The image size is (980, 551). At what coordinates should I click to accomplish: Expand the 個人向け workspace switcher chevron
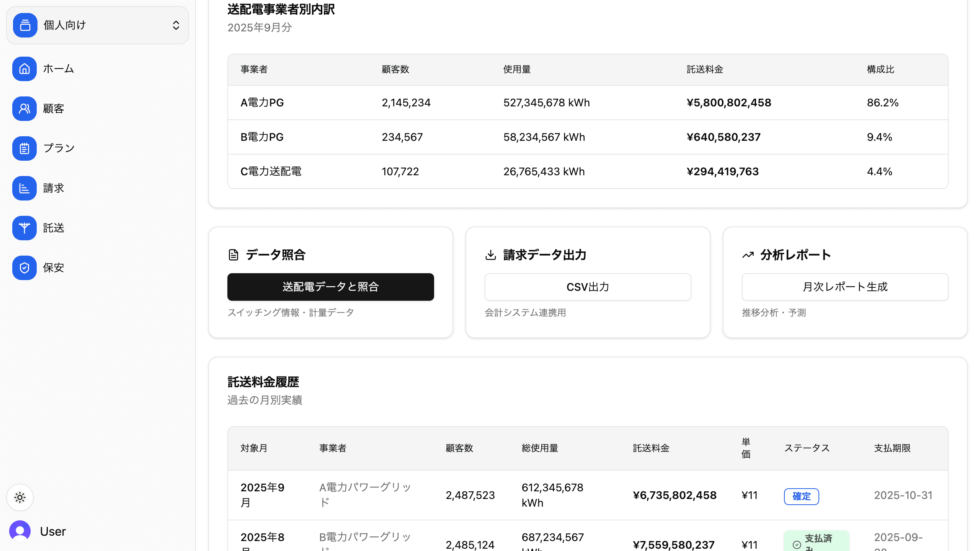tap(176, 25)
